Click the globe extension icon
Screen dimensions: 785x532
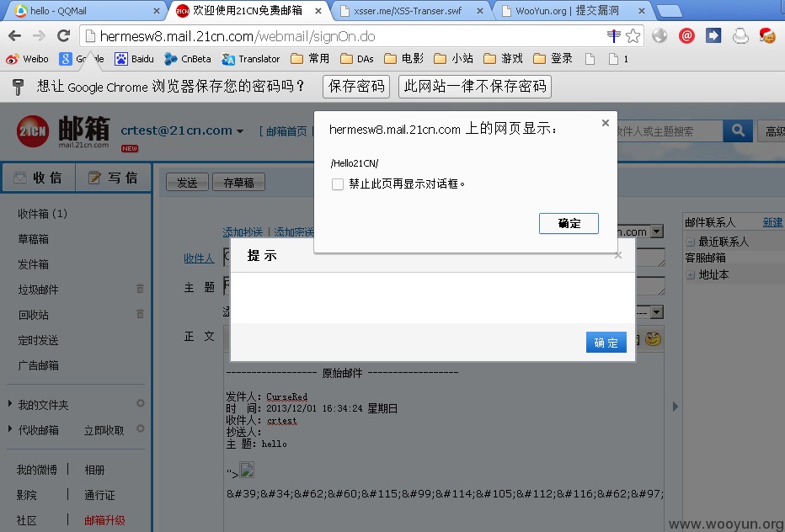pos(660,35)
